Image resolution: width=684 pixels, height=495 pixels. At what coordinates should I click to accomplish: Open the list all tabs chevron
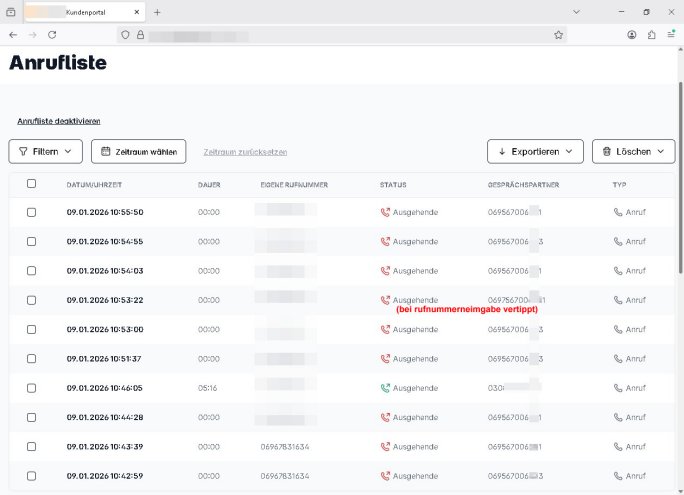point(577,12)
